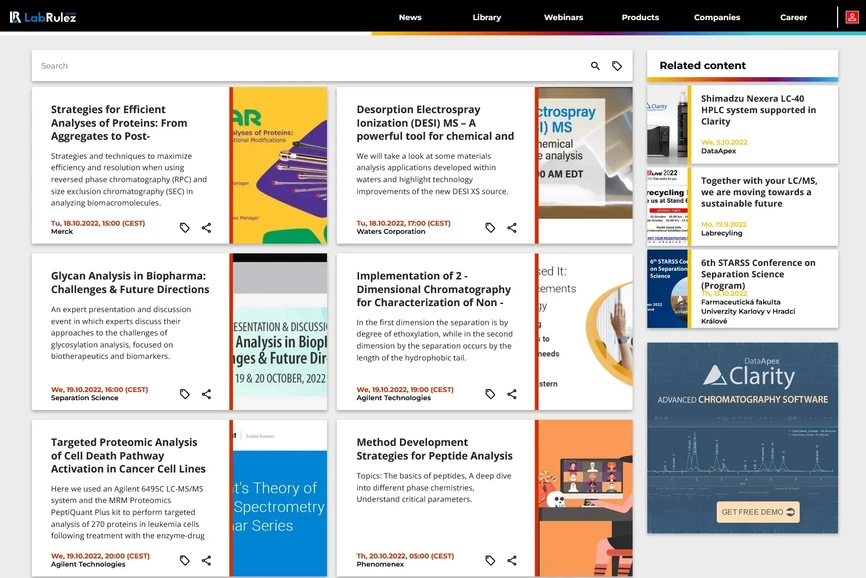Screen dimensions: 866x578
Task: Share the Strategies for Efficient Analyses webinar
Action: pyautogui.click(x=207, y=227)
